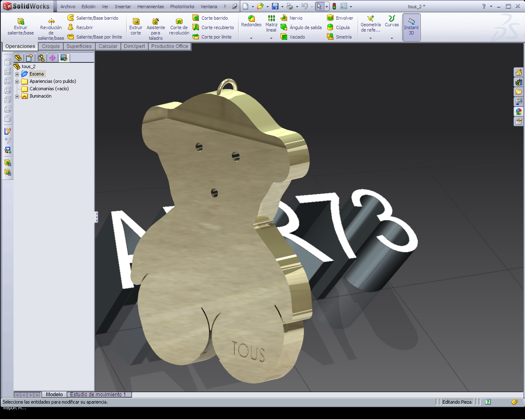Select Revolución de saliente/base tool
The width and height of the screenshot is (525, 420).
coord(51,29)
